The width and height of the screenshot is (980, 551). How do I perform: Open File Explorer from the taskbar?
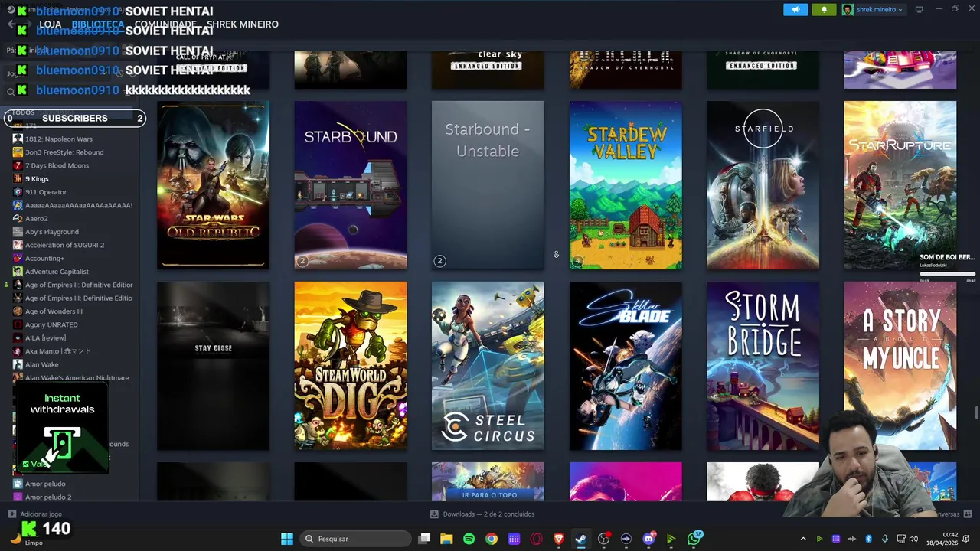point(446,539)
